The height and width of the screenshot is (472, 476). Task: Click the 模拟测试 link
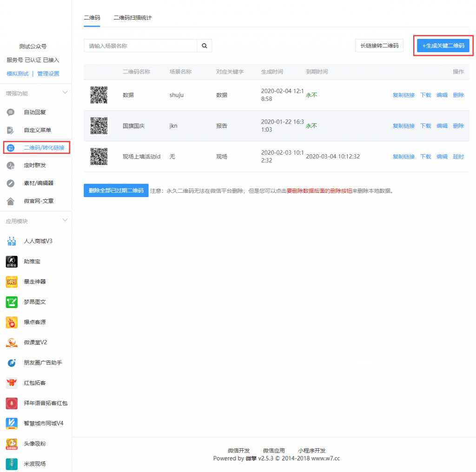[18, 74]
